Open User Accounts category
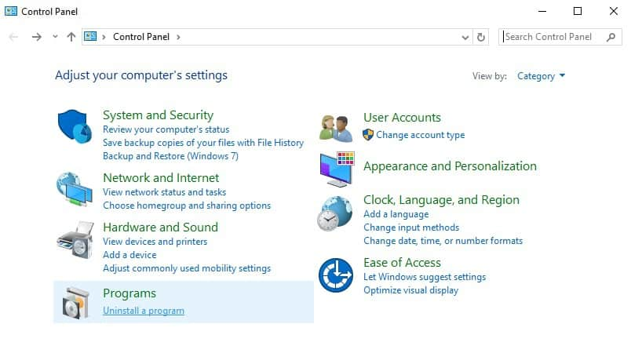The width and height of the screenshot is (631, 364). [x=403, y=118]
